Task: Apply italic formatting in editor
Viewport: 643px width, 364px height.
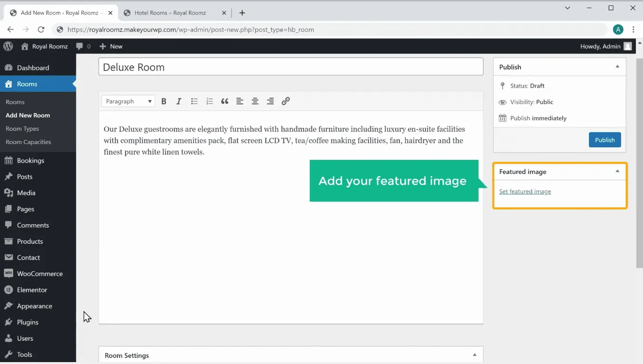Action: coord(179,101)
